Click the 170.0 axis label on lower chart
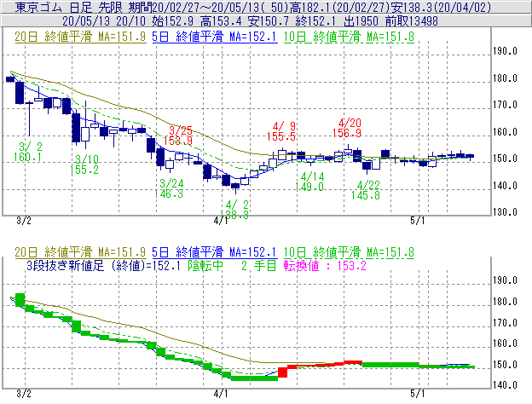 tap(505, 322)
